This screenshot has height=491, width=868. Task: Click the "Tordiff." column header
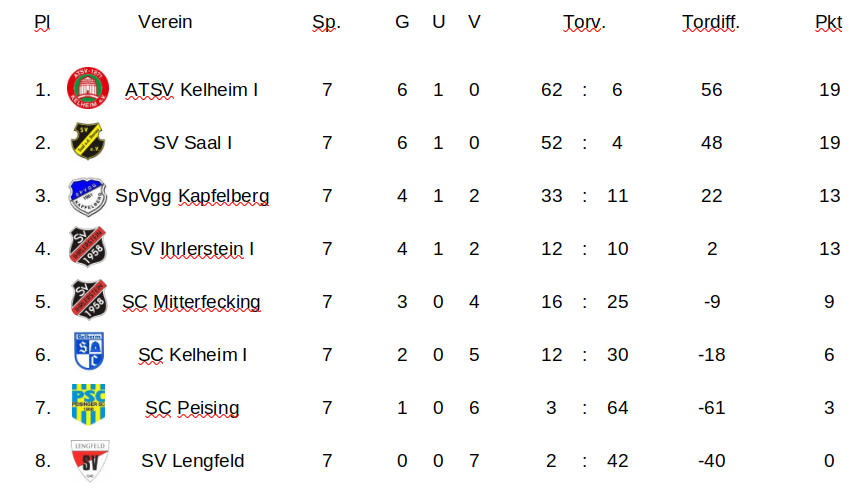point(710,22)
